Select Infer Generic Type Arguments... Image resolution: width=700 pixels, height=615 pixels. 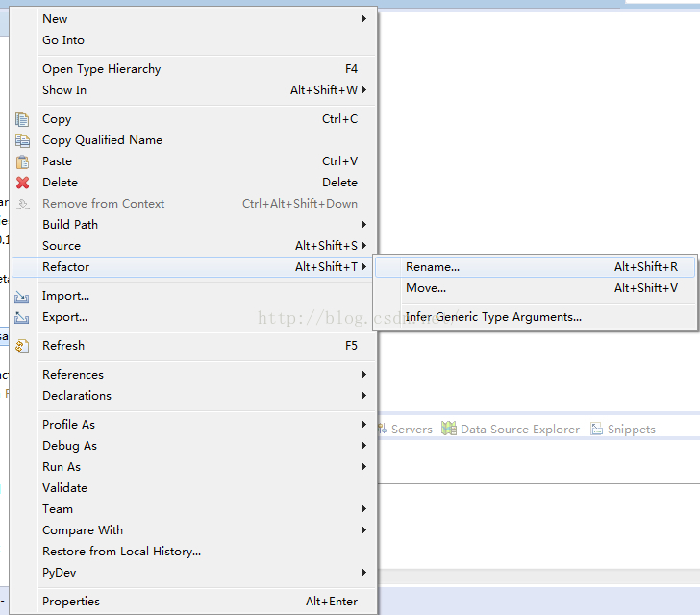[535, 317]
